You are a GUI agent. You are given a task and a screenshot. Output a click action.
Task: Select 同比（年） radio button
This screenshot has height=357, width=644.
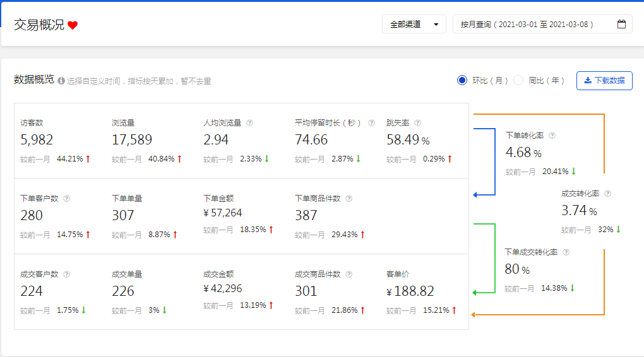pyautogui.click(x=518, y=81)
